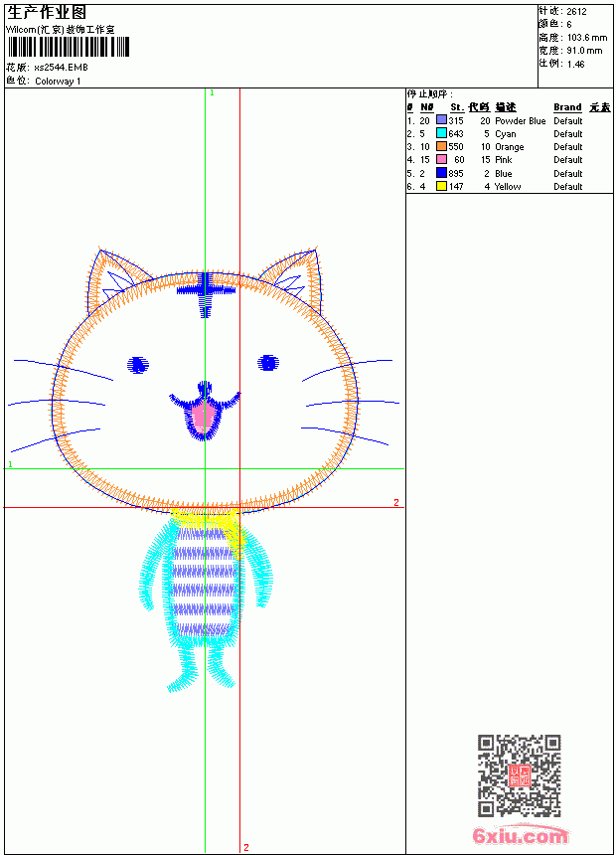Click the cat's right eye
The image size is (616, 855).
point(268,362)
